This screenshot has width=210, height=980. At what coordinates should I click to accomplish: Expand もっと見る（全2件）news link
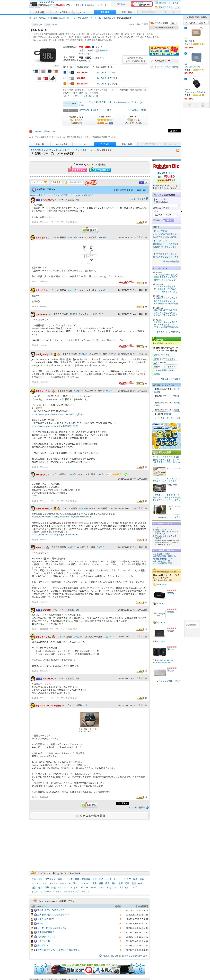(137, 110)
